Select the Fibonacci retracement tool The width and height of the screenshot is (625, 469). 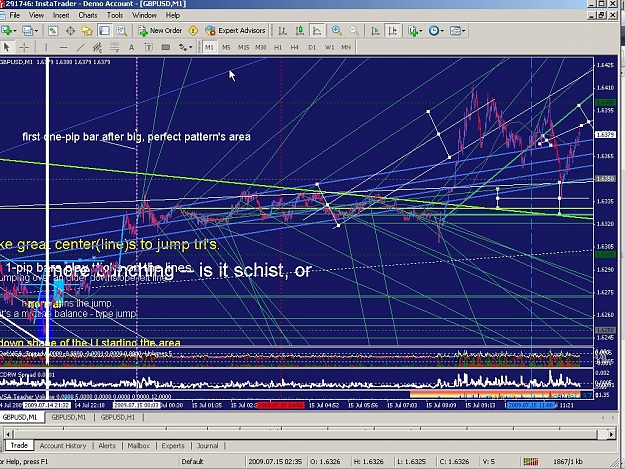pyautogui.click(x=114, y=47)
